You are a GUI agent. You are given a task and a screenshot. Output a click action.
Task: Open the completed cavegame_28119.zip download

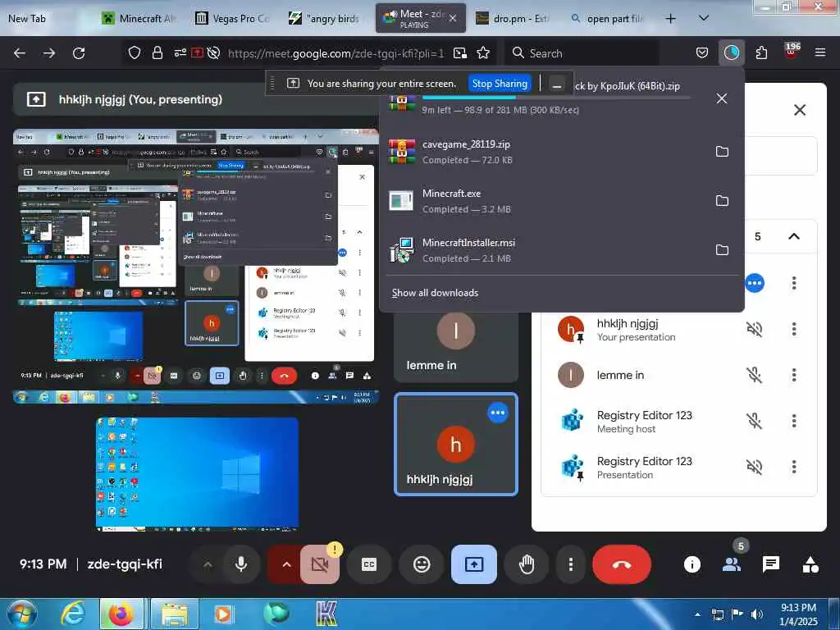546,152
